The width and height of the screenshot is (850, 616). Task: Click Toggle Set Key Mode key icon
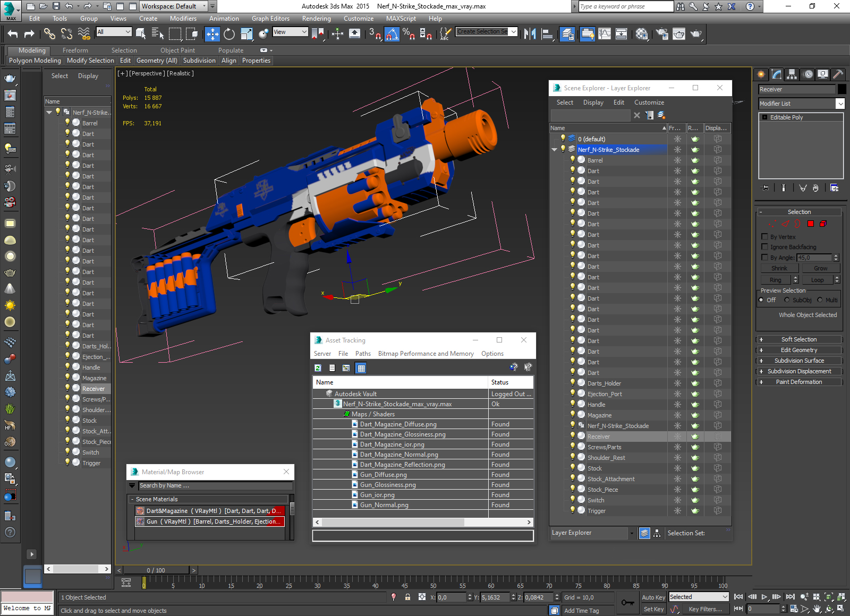click(628, 603)
